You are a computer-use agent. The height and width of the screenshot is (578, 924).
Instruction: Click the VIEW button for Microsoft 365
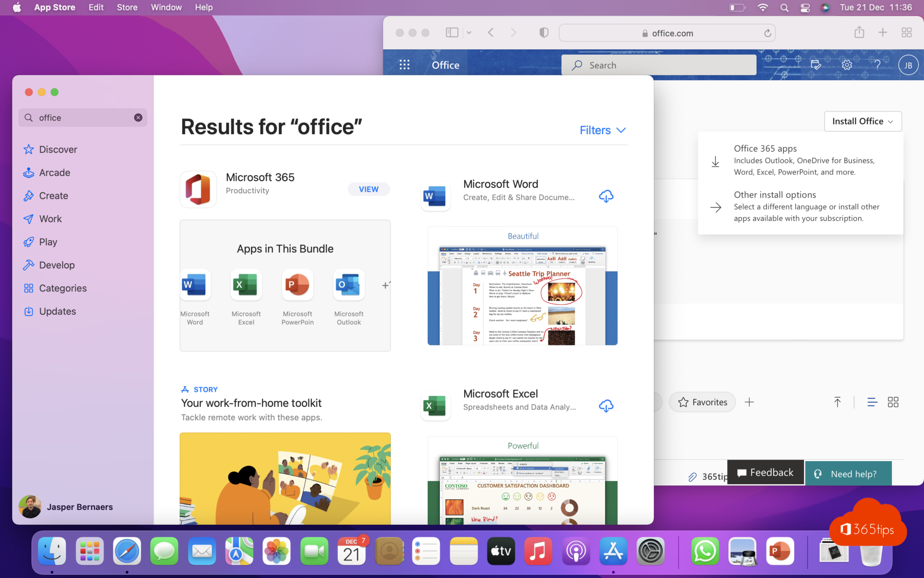point(369,188)
